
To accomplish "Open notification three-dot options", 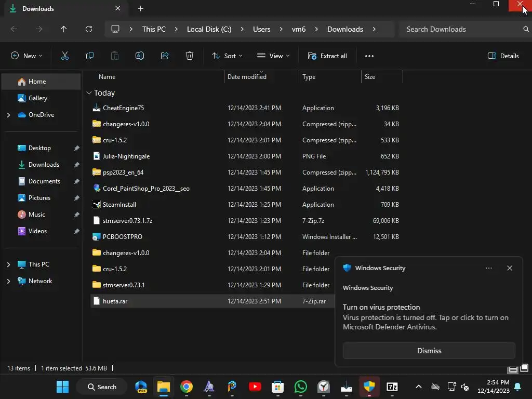I will [488, 268].
